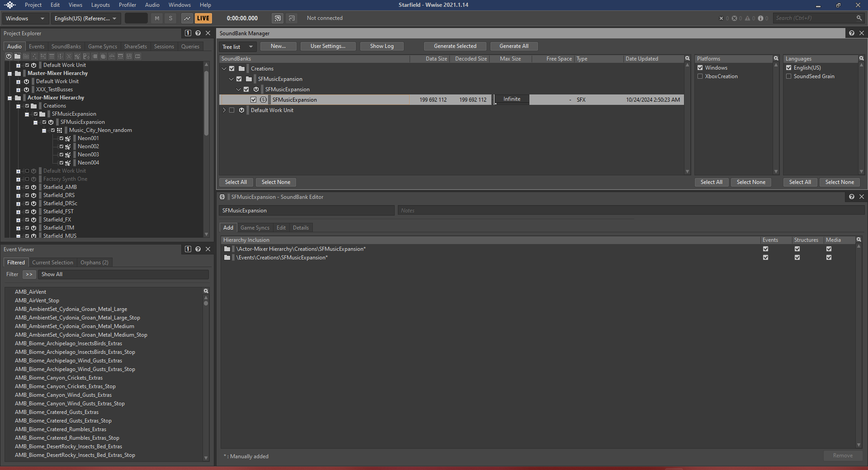Viewport: 868px width, 470px height.
Task: Click Generate All
Action: 514,46
